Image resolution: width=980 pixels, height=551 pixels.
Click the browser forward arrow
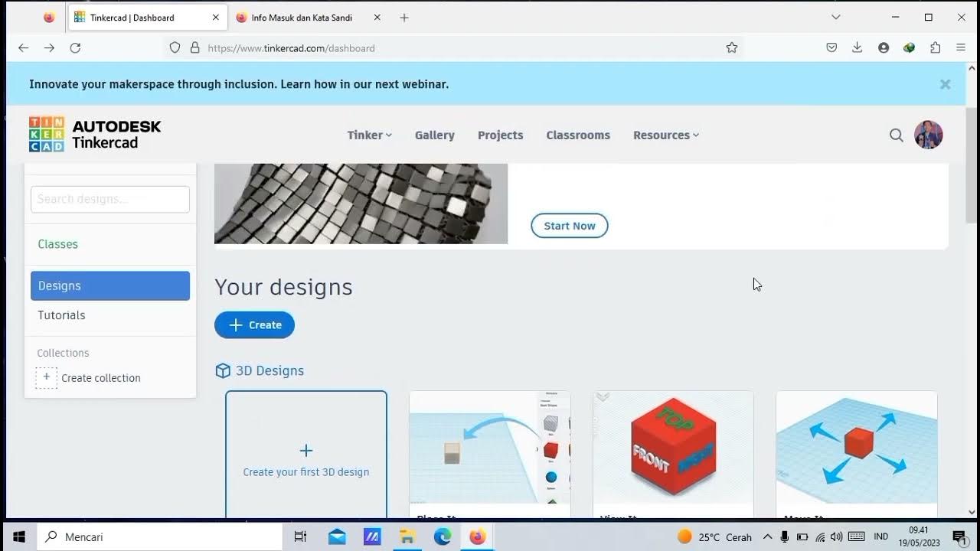click(49, 47)
